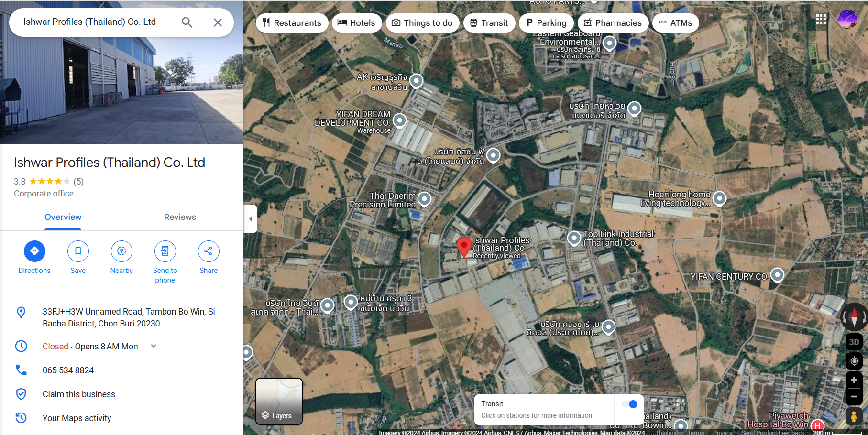
Task: Click the Terms link in map footer
Action: tap(696, 433)
